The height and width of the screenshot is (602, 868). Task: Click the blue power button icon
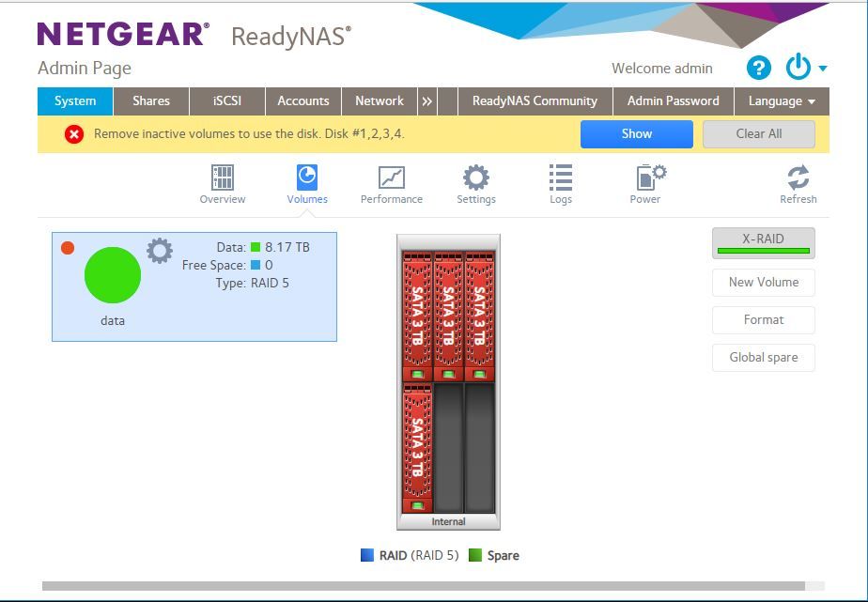tap(798, 67)
